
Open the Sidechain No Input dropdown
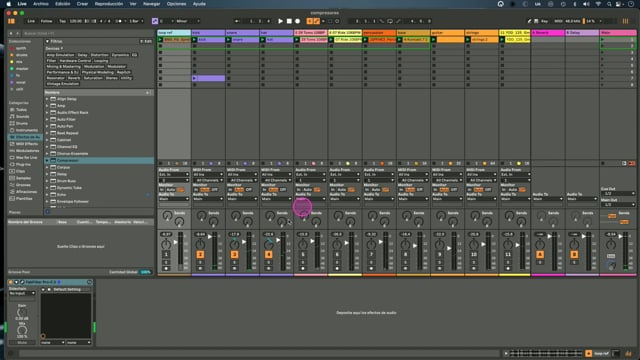[x=22, y=293]
